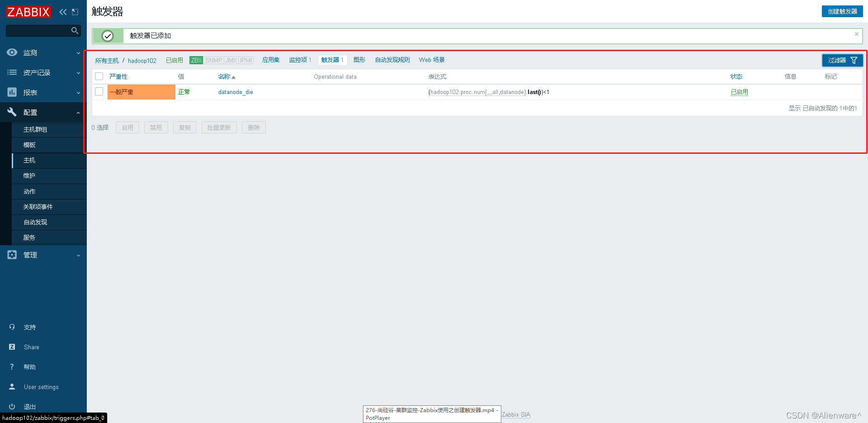Click the green ZBX availability badge

pyautogui.click(x=196, y=60)
